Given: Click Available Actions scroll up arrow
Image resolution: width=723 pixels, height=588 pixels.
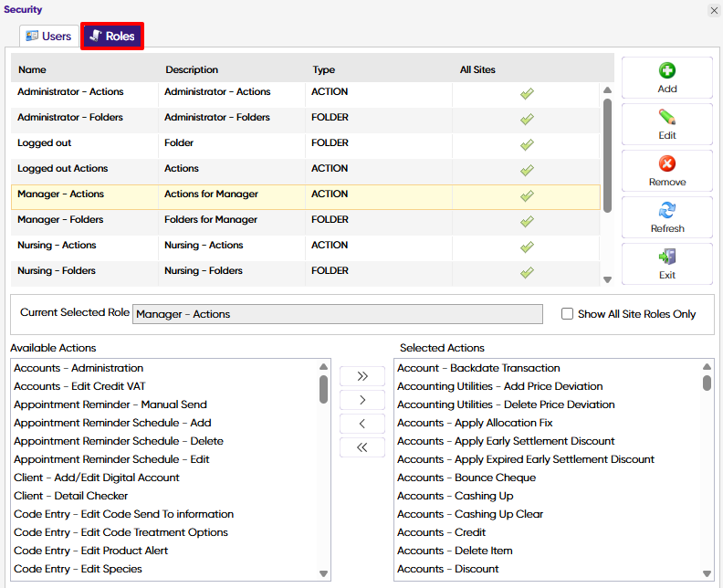Looking at the screenshot, I should (323, 367).
